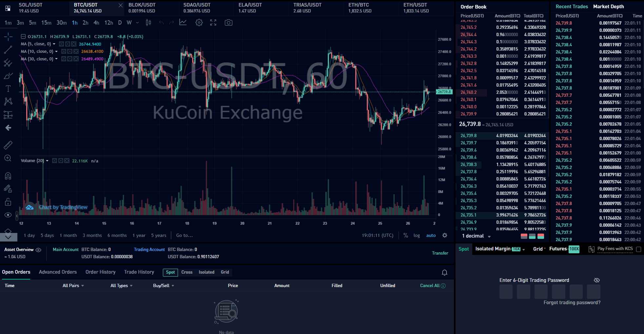Collapse the chart legend box
The width and height of the screenshot is (644, 334).
(x=23, y=37)
